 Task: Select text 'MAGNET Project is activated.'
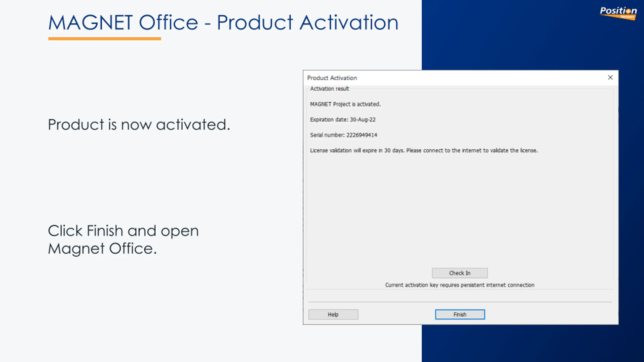345,104
